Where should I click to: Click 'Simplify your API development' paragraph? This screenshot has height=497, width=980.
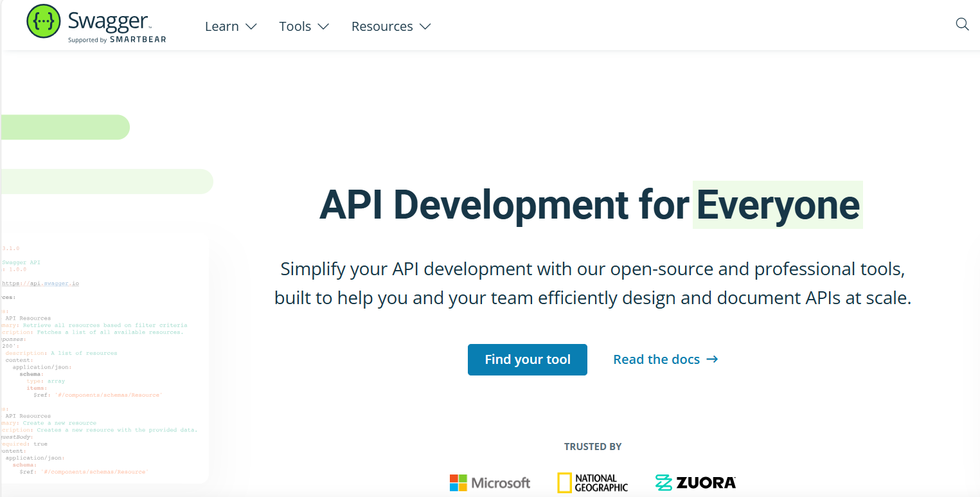[x=592, y=284]
